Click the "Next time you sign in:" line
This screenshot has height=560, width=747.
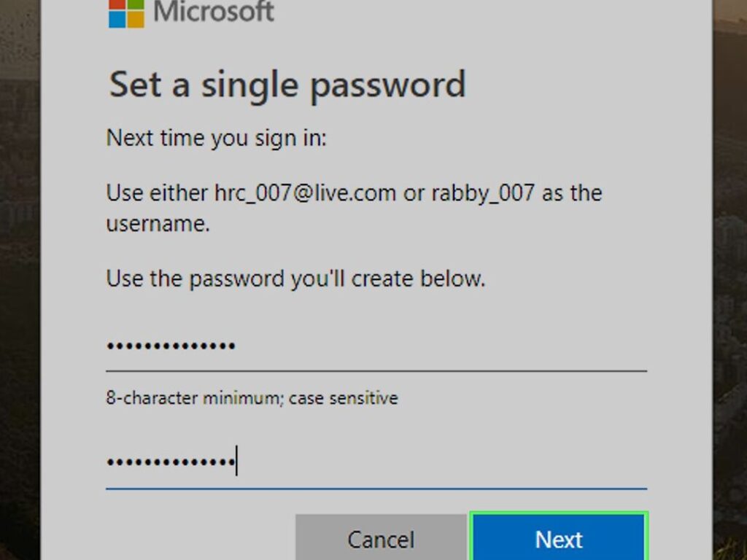[x=216, y=137]
